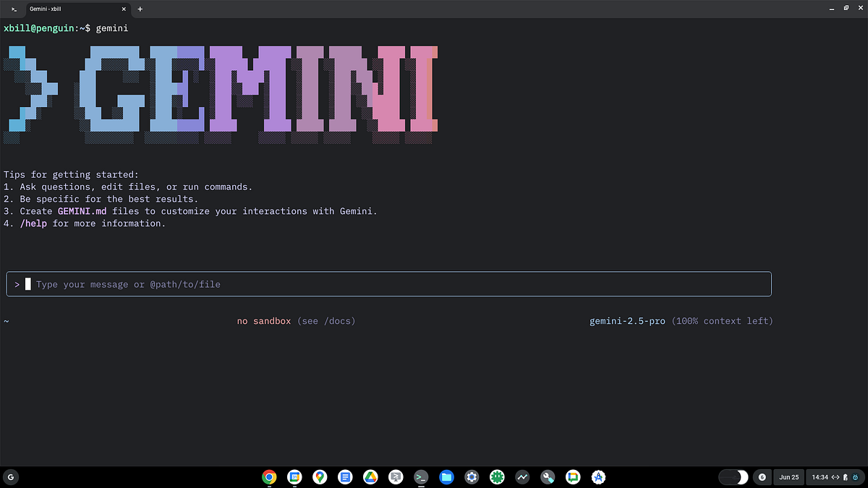Open quick settings at 14:34 clock

tap(835, 477)
